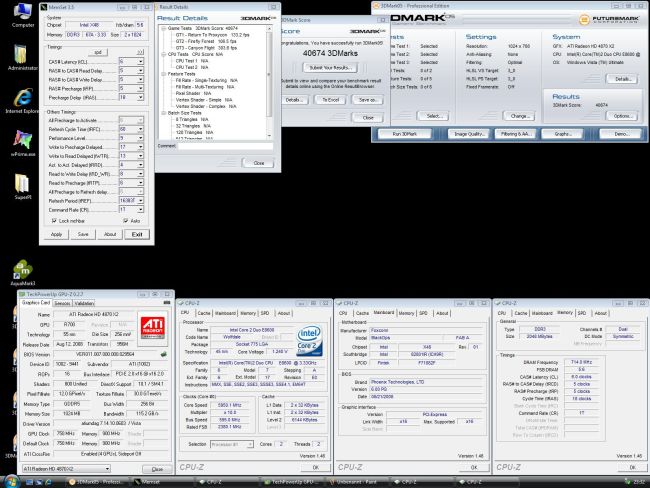650x488 pixels.
Task: Collapse the Feature Tests tree node
Action: tap(164, 74)
